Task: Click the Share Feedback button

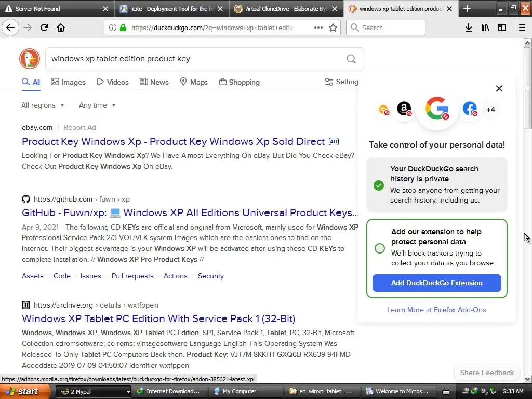Action: [487, 373]
